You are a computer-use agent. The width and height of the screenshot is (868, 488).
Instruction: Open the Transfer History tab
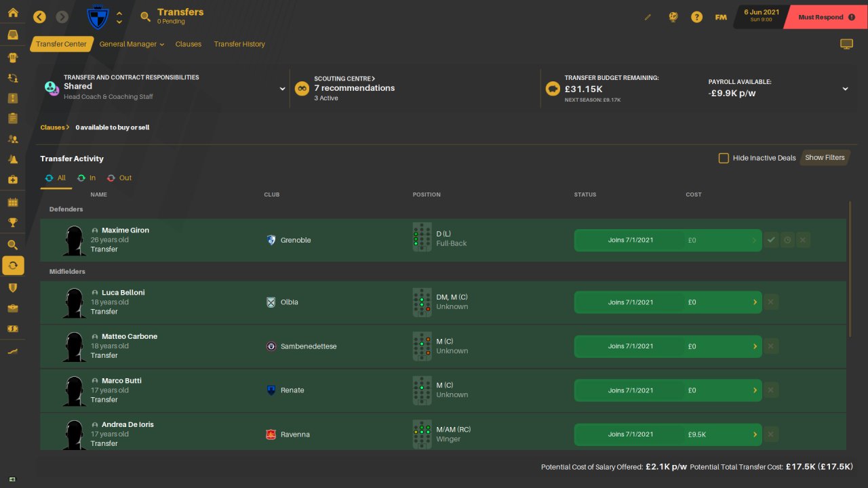[239, 44]
